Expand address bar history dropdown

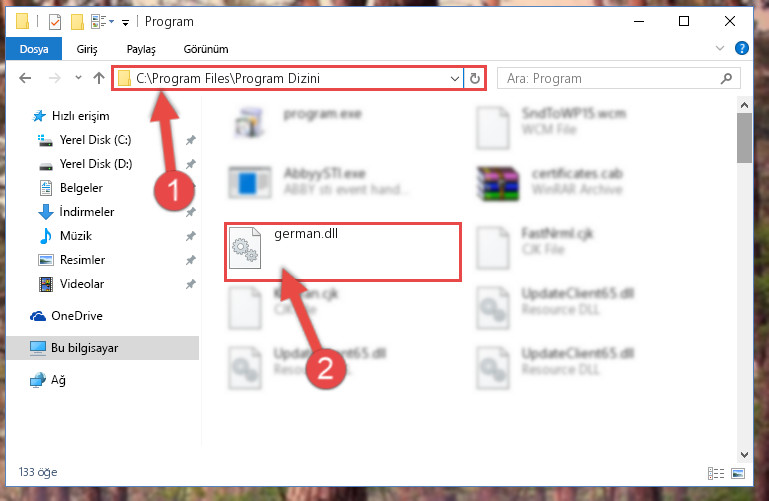(x=455, y=78)
